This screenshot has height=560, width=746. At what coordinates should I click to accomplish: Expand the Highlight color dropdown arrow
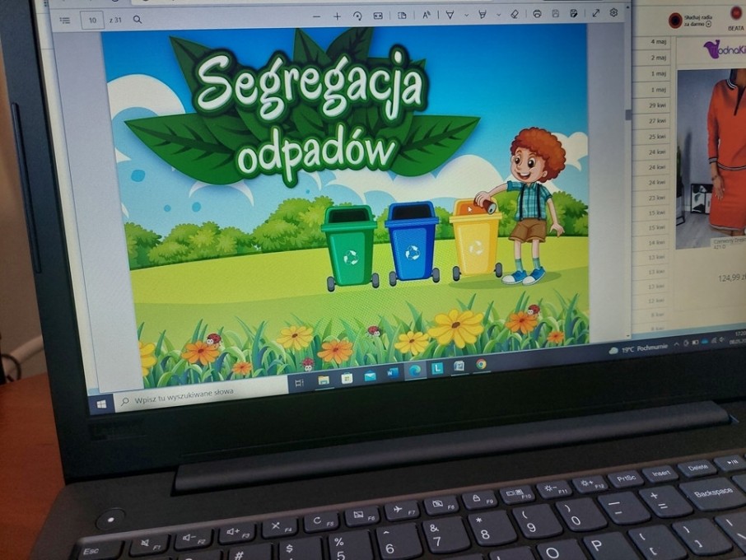(x=498, y=15)
